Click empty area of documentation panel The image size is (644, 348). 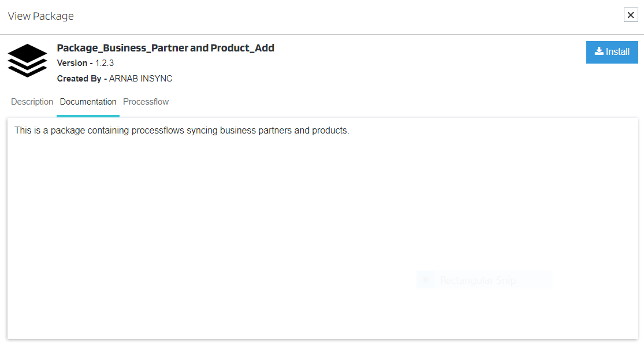[x=231, y=231]
